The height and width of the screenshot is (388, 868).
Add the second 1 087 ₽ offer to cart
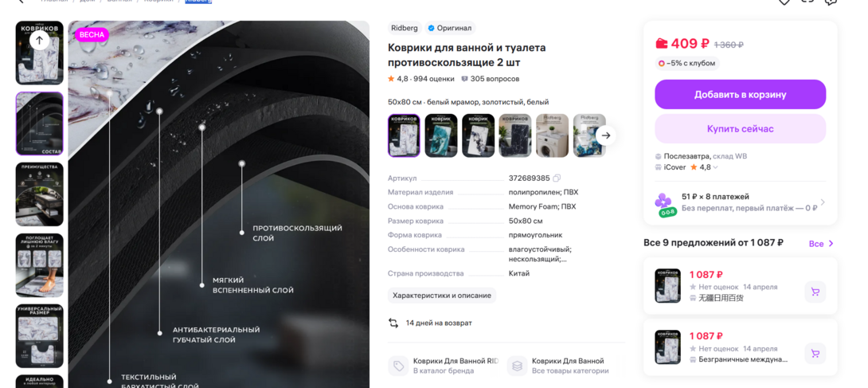click(815, 353)
